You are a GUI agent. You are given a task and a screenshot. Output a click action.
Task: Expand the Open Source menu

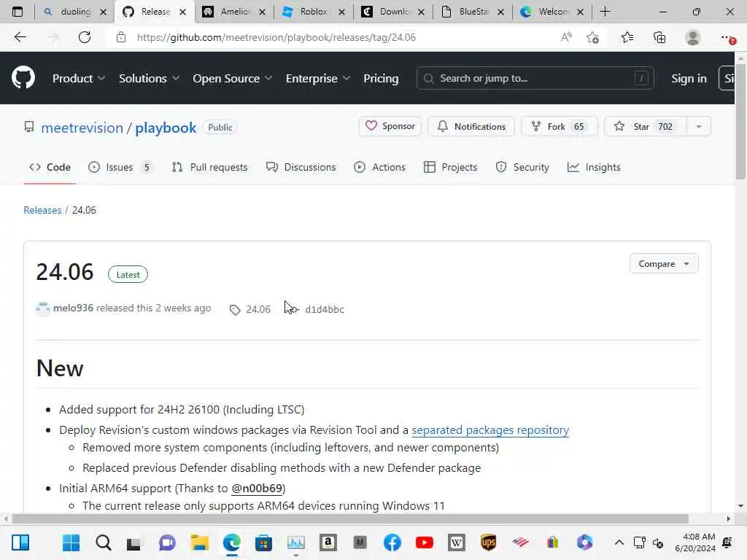pyautogui.click(x=233, y=79)
